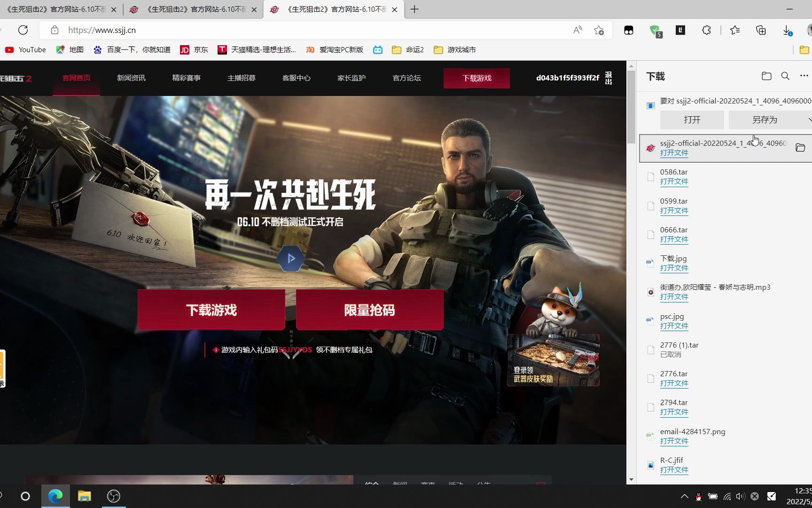Click the 限量抢码 banner button

370,310
